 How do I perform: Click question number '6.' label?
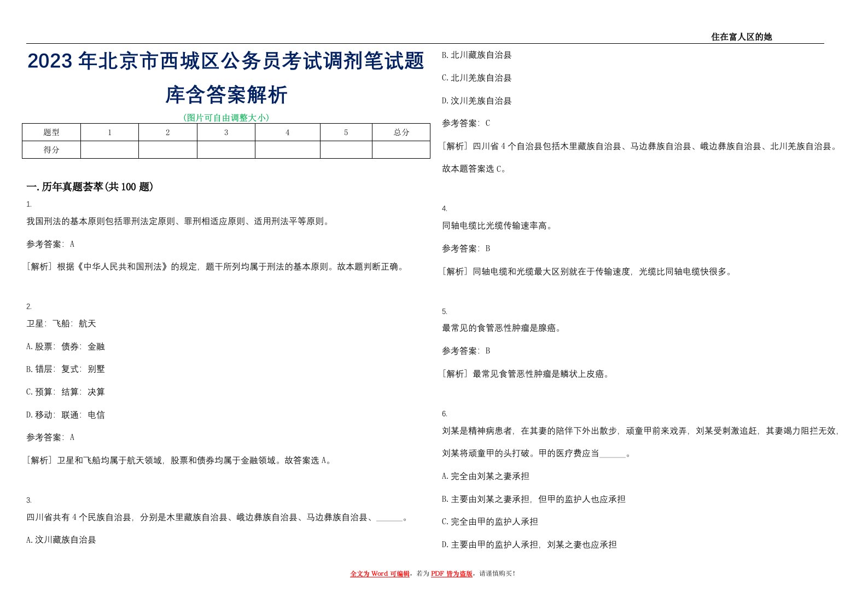(x=445, y=414)
